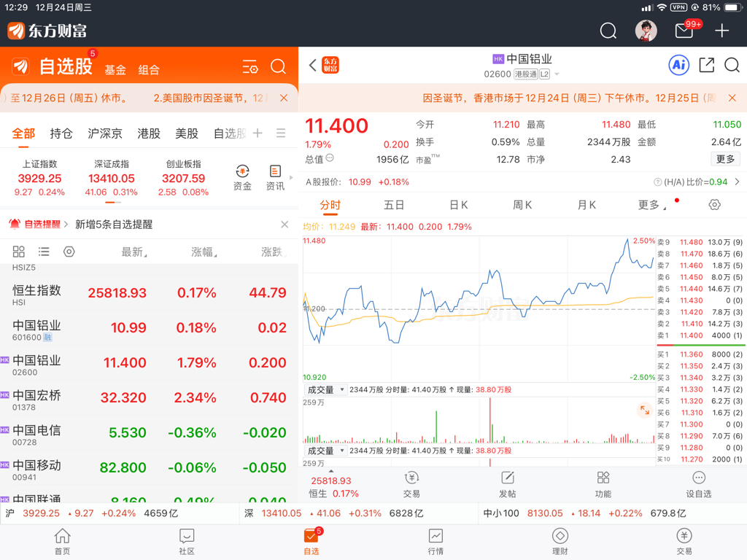Image resolution: width=747 pixels, height=560 pixels.
Task: Tap the 东方财富 logo beside back arrow
Action: (330, 65)
